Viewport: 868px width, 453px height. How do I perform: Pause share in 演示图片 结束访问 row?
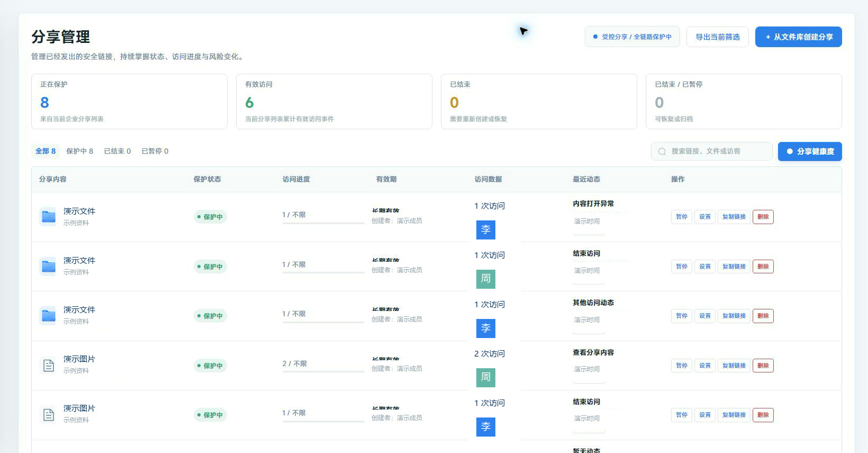point(682,415)
